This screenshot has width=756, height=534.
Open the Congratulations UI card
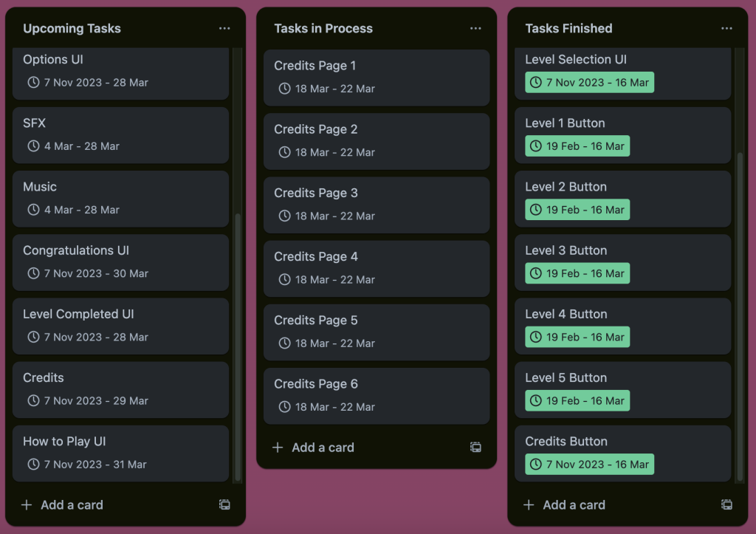pyautogui.click(x=120, y=251)
